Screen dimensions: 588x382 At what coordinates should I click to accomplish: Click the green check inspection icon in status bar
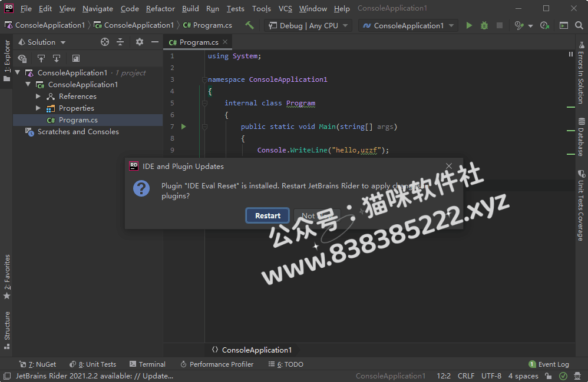(563, 376)
